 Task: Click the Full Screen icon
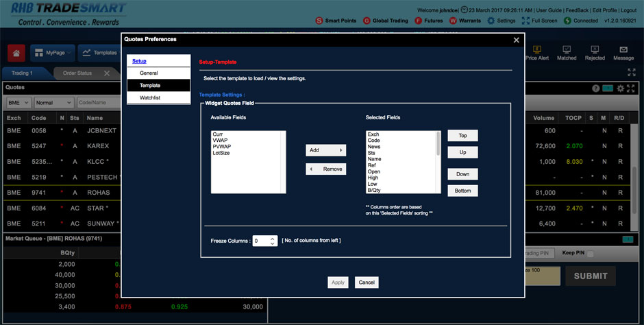pyautogui.click(x=526, y=21)
